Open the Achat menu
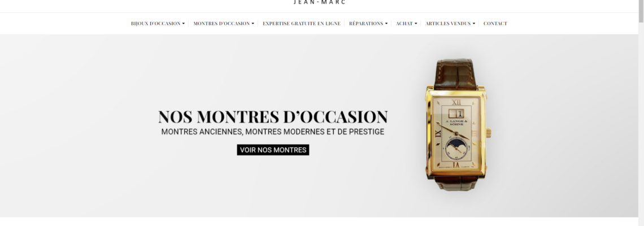This screenshot has width=644, height=226. 406,23
